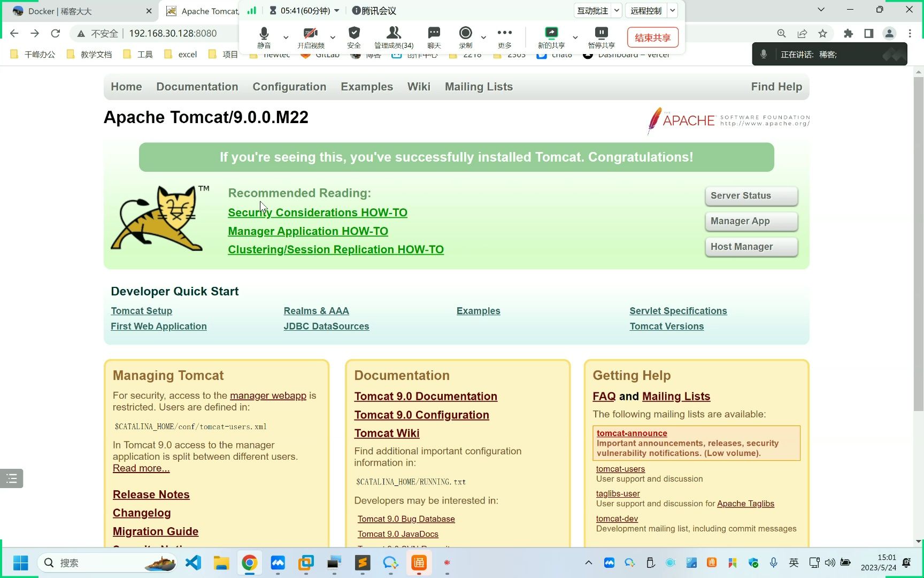Open the 工具 bookmark folder

point(138,54)
